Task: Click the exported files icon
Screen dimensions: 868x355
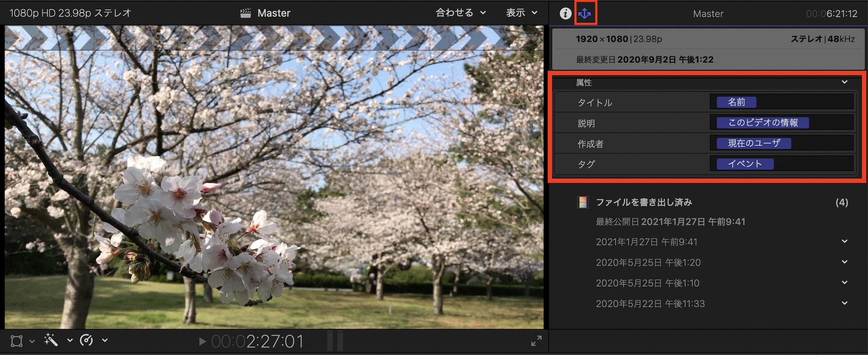Action: coord(583,202)
